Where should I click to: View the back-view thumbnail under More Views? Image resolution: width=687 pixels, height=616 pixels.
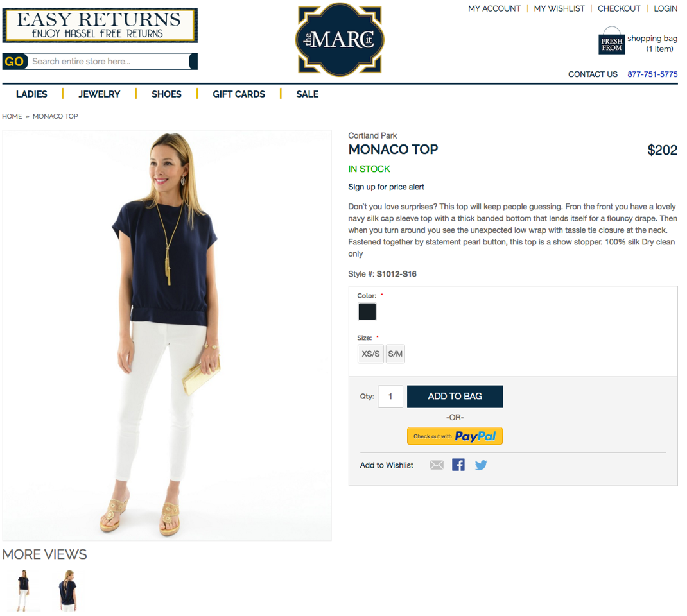68,590
